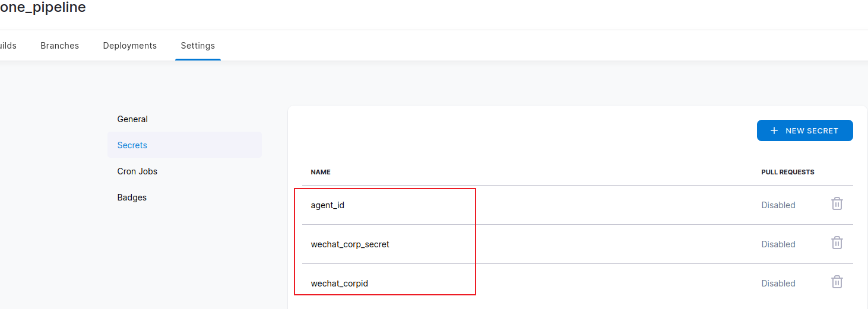
Task: Navigate to Badges settings section
Action: tap(132, 197)
